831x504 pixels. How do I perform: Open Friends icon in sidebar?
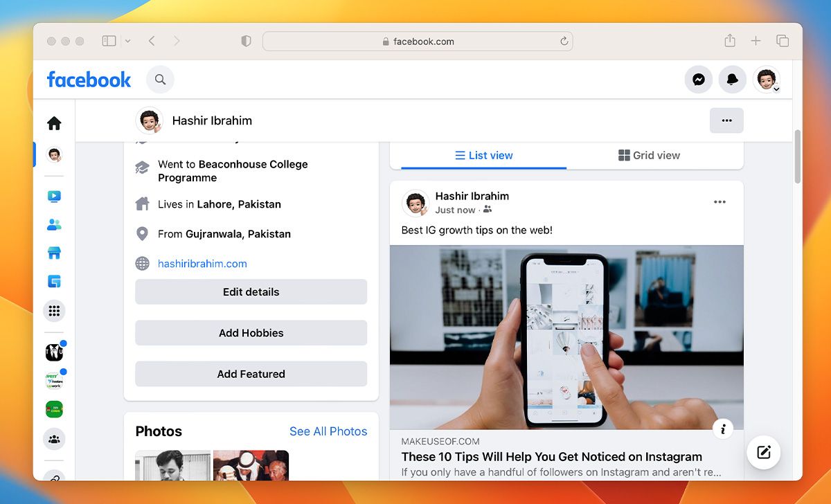[54, 224]
